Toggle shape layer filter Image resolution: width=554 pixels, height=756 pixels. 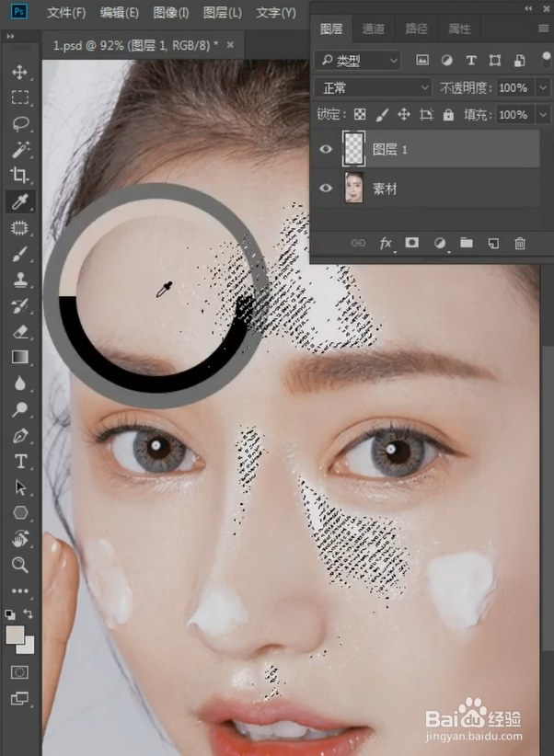click(x=495, y=61)
